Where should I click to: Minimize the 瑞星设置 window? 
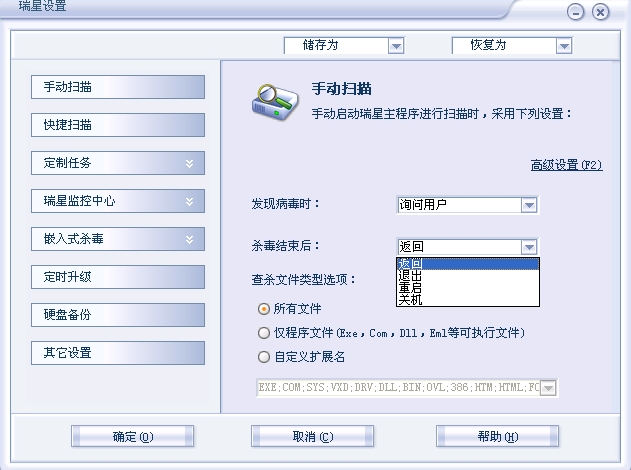point(575,12)
